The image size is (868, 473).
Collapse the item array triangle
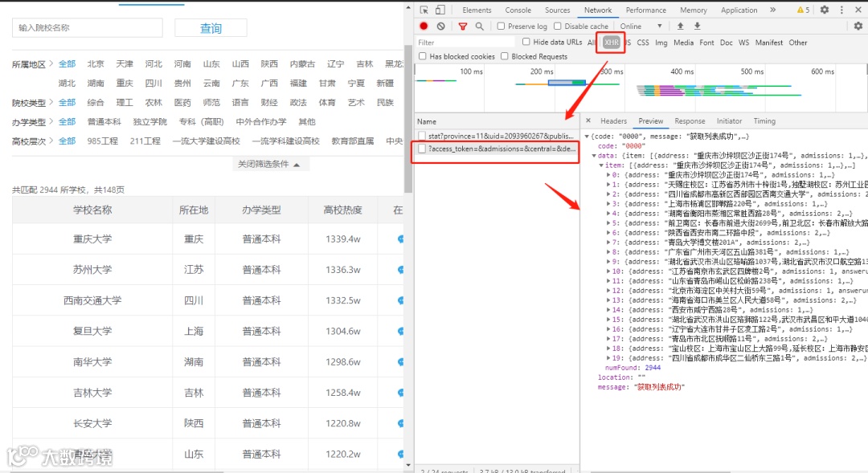(x=601, y=165)
